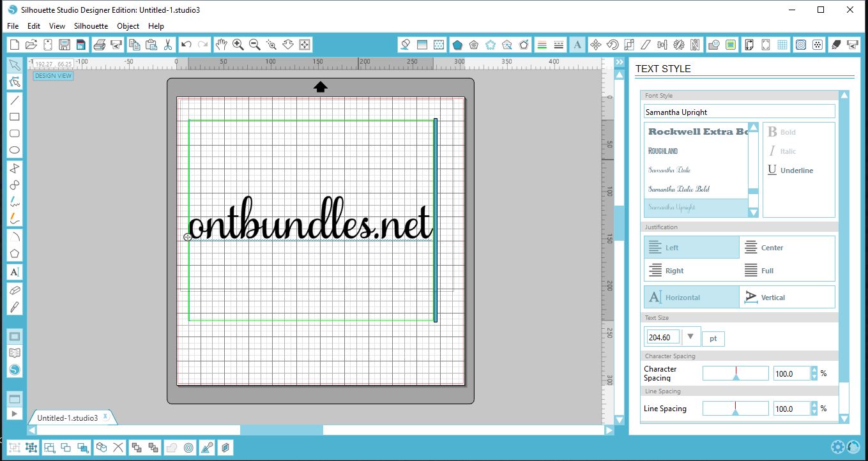Click the Copy icon
Viewport: 868px width, 461px height.
click(134, 45)
